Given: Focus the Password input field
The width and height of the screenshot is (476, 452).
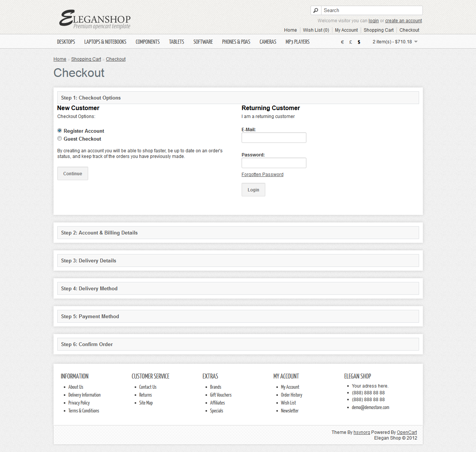Looking at the screenshot, I should coord(274,163).
